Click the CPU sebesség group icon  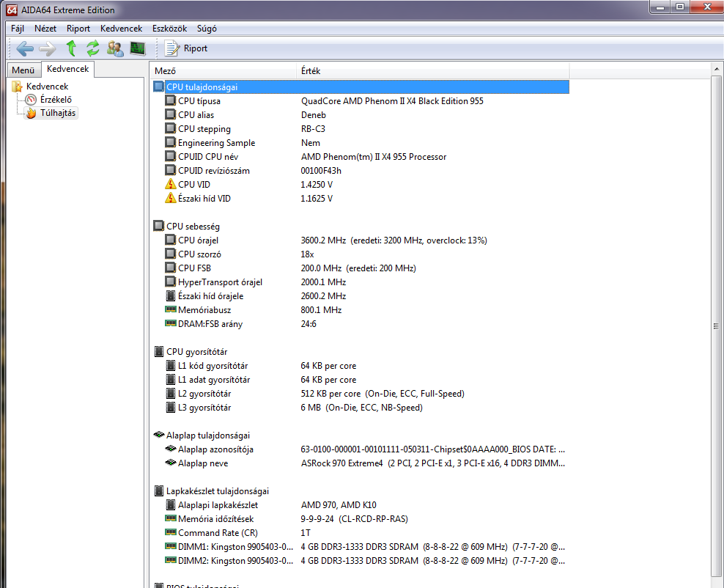[158, 226]
